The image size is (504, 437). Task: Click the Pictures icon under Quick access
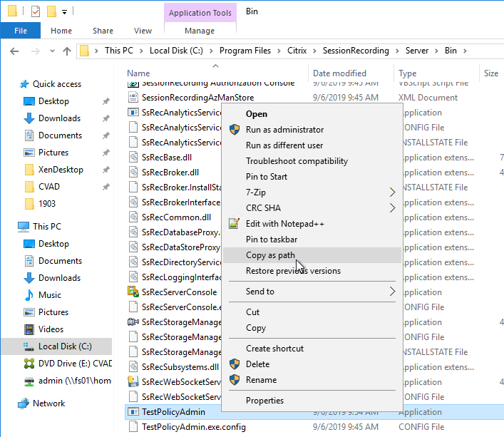(29, 153)
